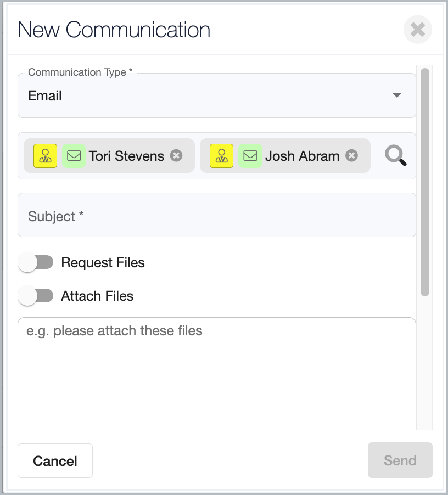
Task: Click Josh Abram's green email envelope icon
Action: coord(250,156)
